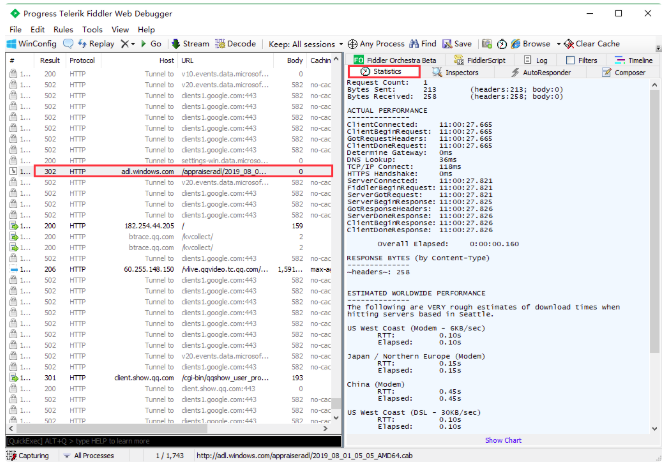Toggle Decode option in toolbar
The height and width of the screenshot is (464, 666).
(235, 44)
